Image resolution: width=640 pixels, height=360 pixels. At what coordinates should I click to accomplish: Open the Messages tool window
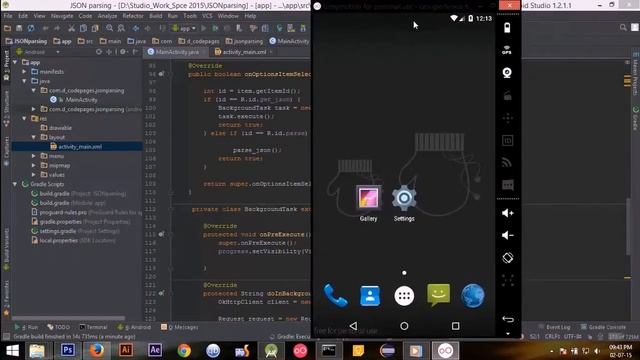[x=180, y=327]
